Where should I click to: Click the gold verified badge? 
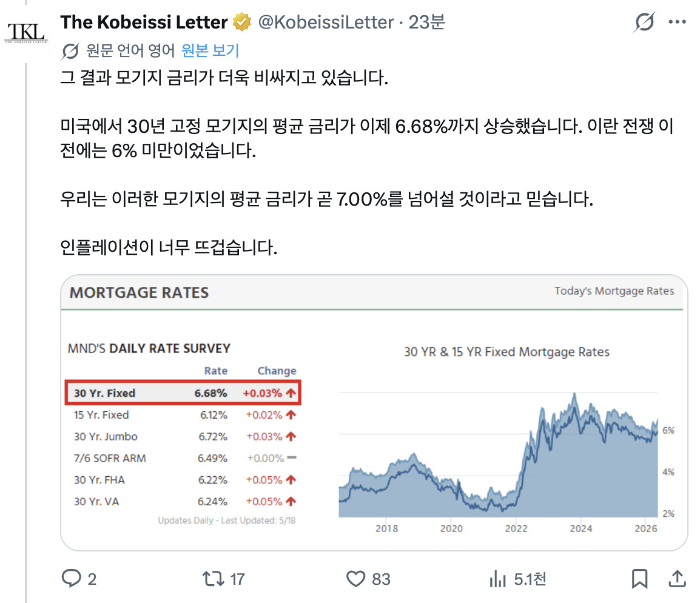(242, 22)
